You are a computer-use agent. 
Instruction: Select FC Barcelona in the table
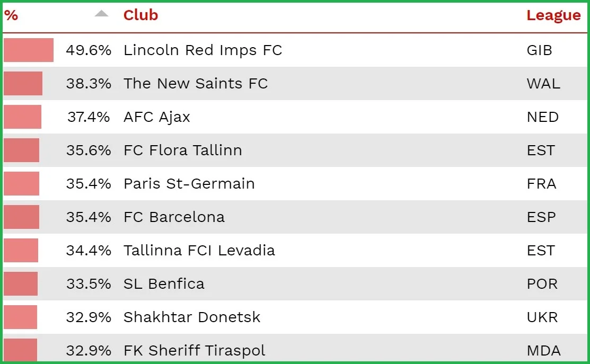[174, 217]
